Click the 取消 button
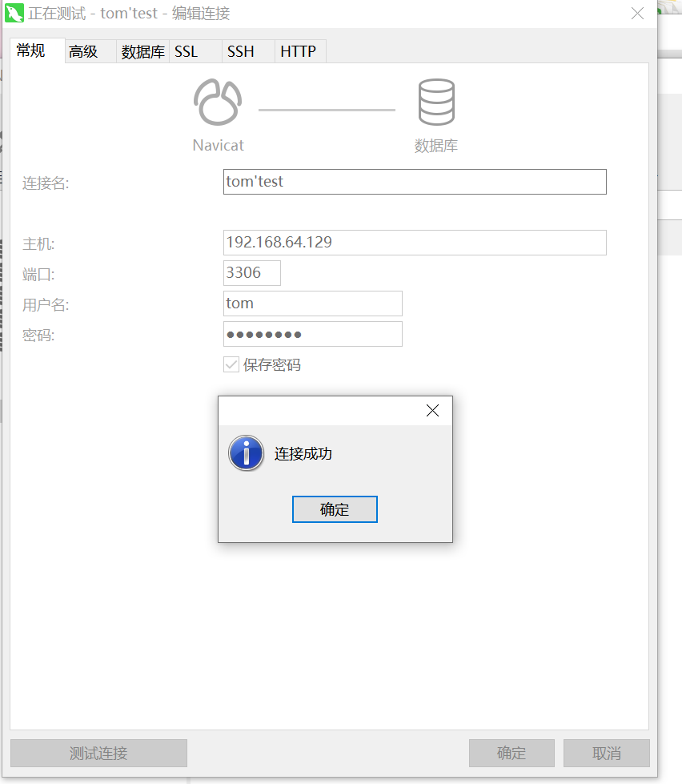Image resolution: width=682 pixels, height=784 pixels. click(607, 753)
